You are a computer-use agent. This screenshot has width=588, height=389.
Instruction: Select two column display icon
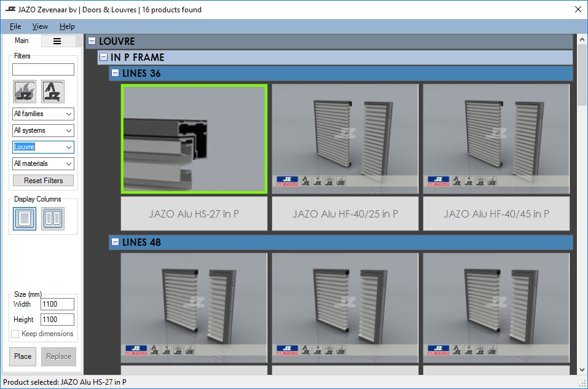[52, 218]
